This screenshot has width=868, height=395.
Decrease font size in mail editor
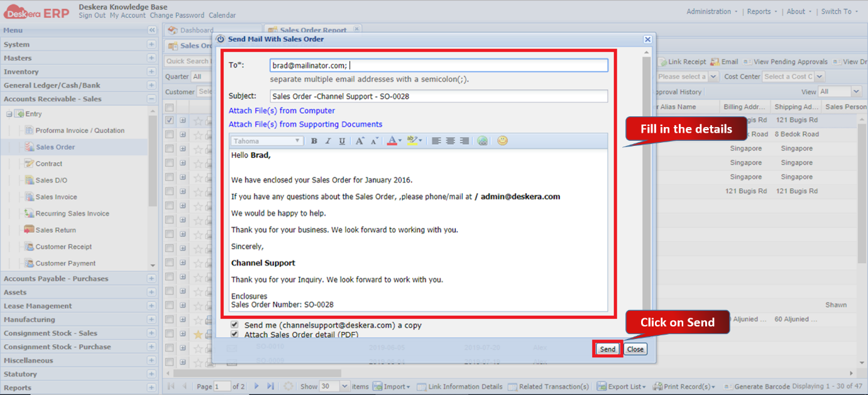coord(374,141)
